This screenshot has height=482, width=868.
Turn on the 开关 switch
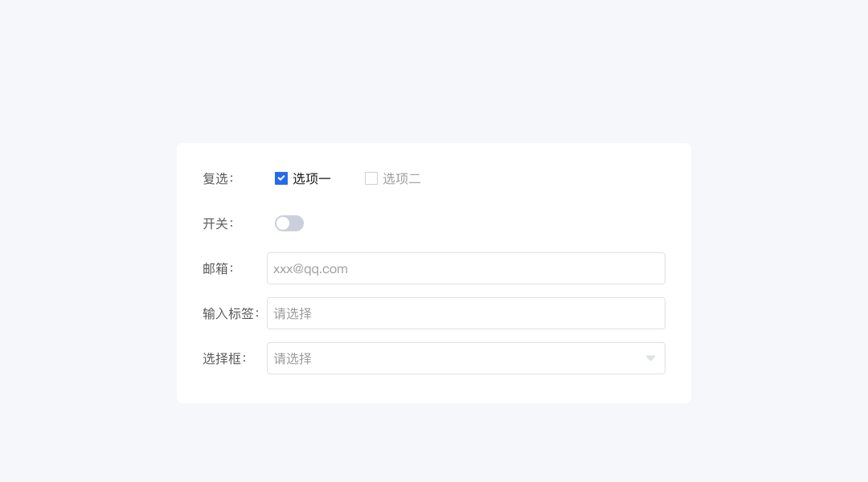click(x=289, y=223)
